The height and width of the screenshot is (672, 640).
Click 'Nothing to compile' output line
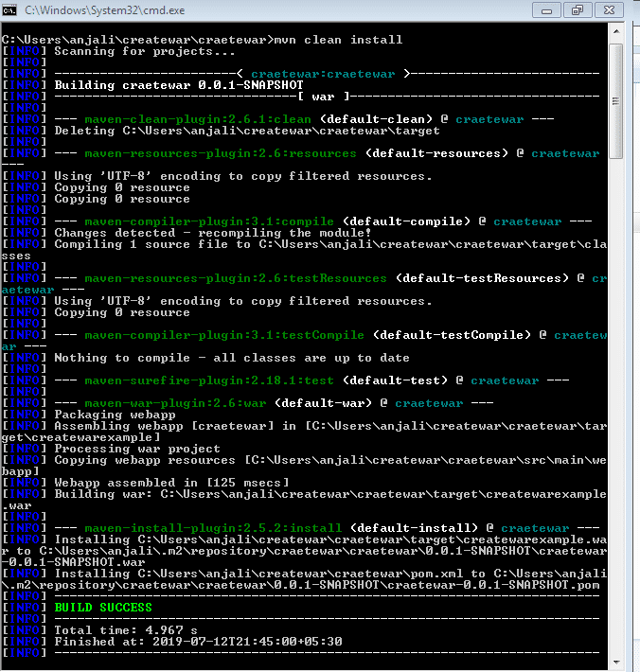(232, 358)
